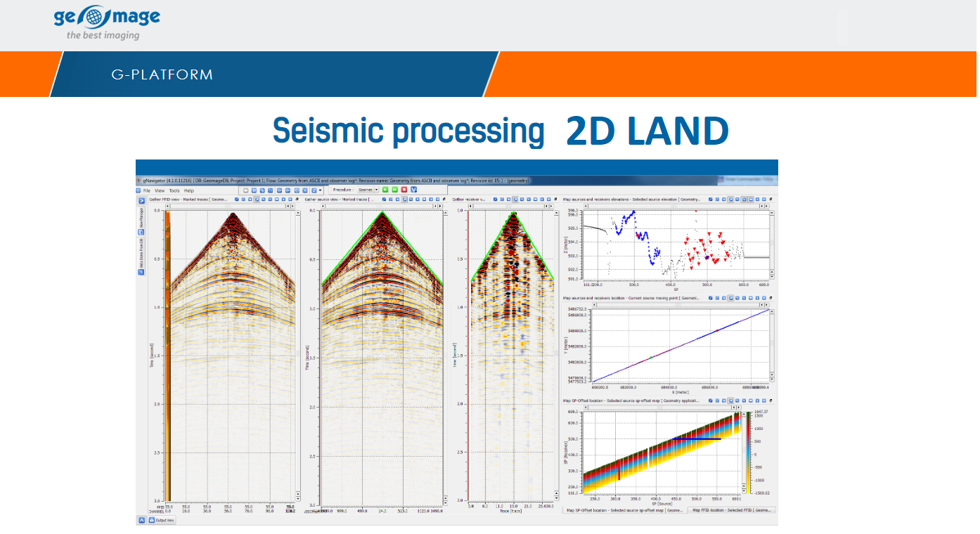Open the View Manager side tab

[141, 222]
